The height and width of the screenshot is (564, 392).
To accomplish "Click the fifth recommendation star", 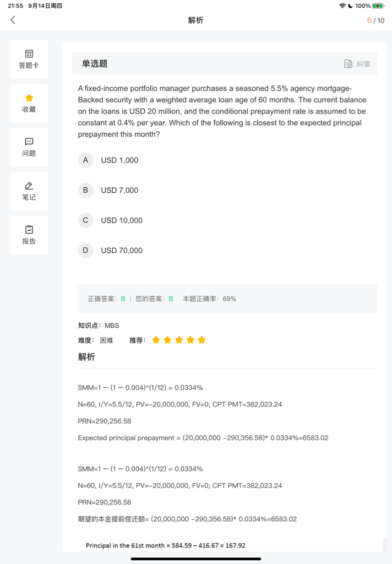I will [202, 340].
